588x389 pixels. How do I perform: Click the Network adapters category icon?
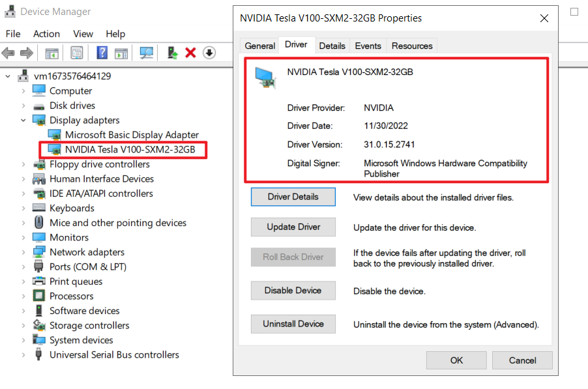tap(39, 252)
